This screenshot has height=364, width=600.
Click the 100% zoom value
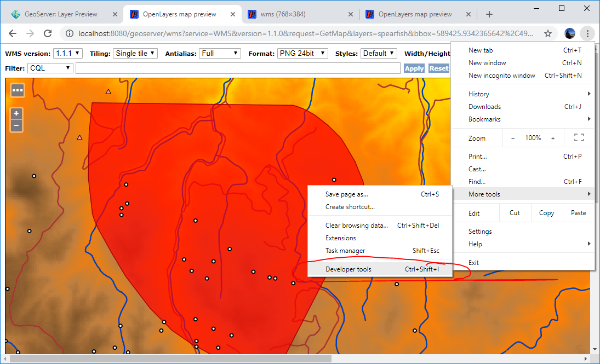(x=533, y=138)
